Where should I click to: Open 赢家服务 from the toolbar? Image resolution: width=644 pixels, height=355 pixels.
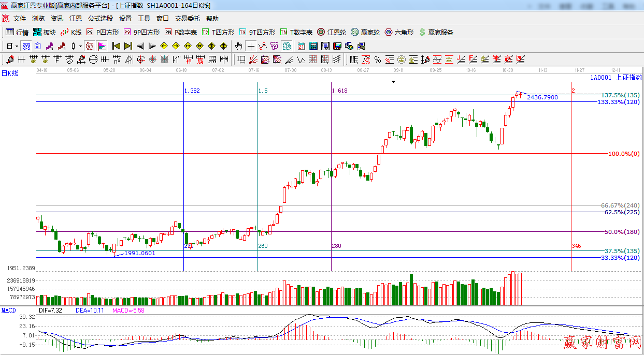coord(436,32)
